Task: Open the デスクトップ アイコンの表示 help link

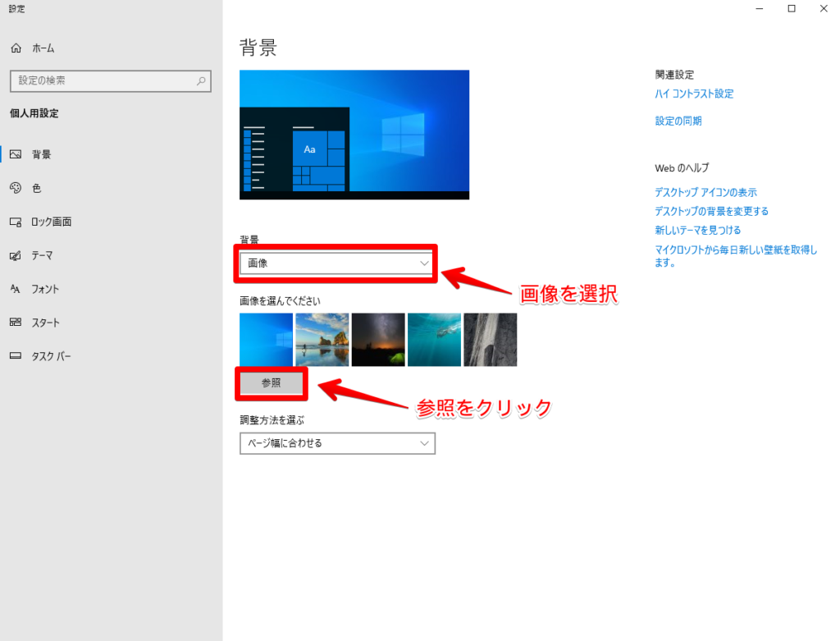Action: [706, 192]
